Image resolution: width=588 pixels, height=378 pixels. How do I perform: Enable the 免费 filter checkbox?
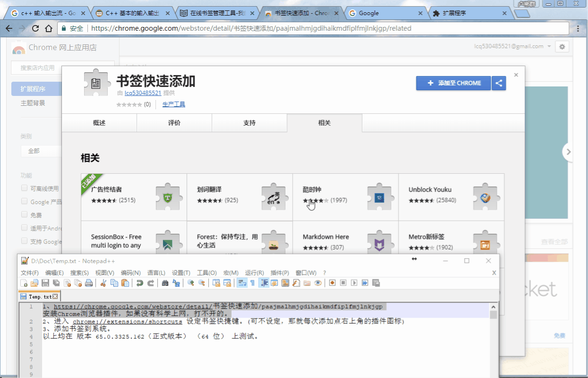[x=24, y=215]
